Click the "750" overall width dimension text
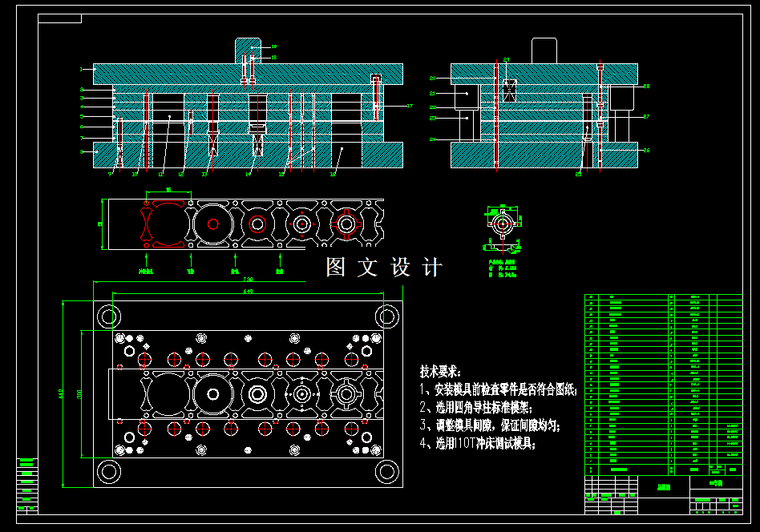This screenshot has height=532, width=760. coord(248,279)
